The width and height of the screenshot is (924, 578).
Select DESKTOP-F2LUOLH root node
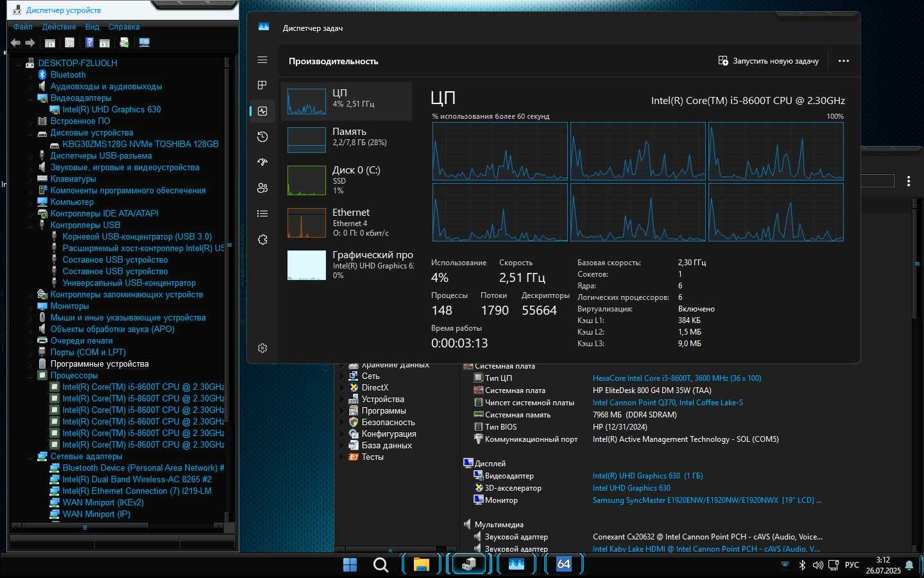click(77, 64)
